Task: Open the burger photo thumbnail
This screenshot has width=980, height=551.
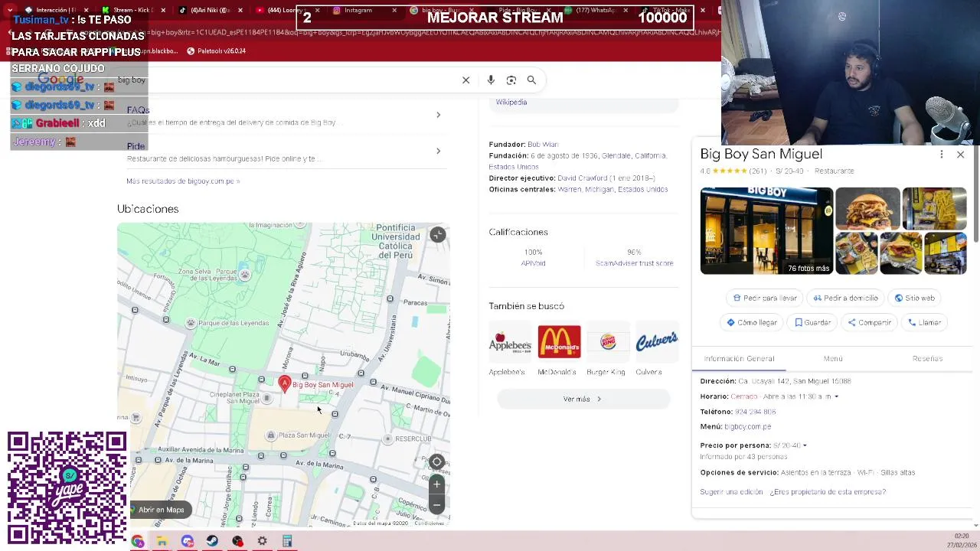Action: (867, 208)
